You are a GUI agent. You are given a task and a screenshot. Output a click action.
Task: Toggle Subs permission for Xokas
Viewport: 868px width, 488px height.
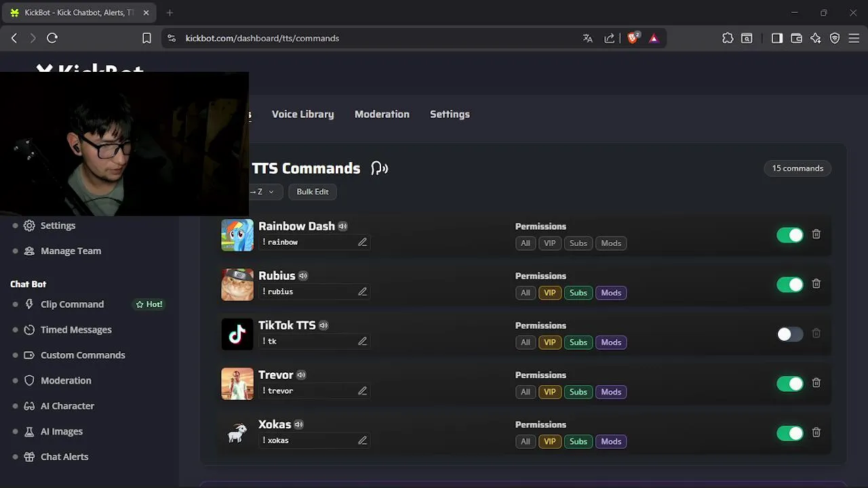coord(578,441)
